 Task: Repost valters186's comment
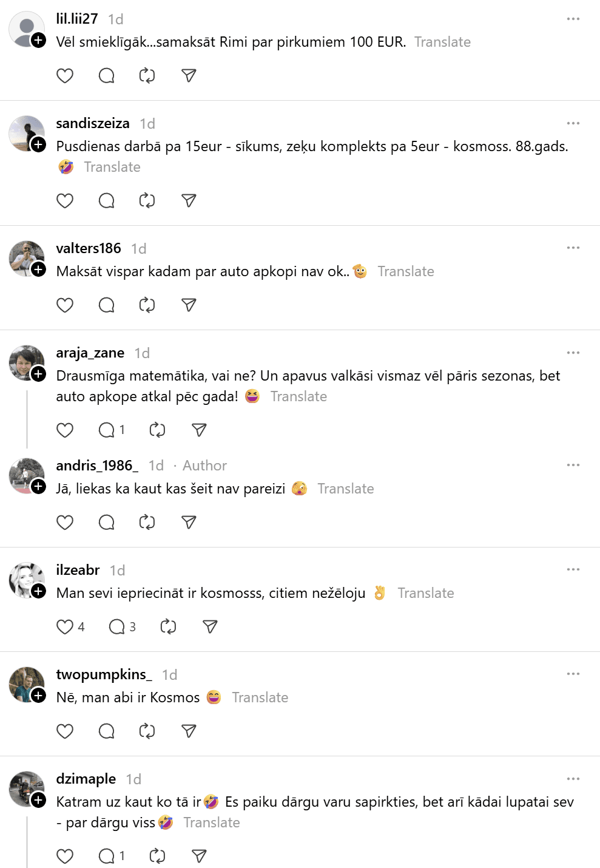(x=147, y=305)
